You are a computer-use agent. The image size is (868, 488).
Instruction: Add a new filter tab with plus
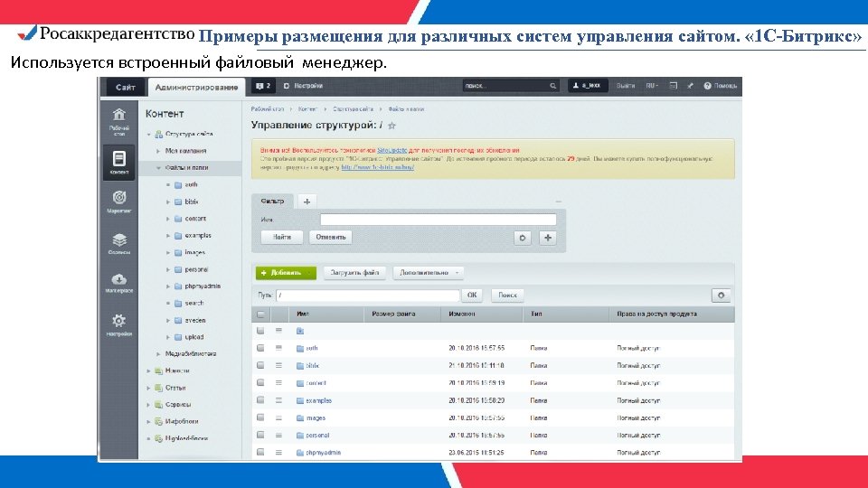[307, 202]
